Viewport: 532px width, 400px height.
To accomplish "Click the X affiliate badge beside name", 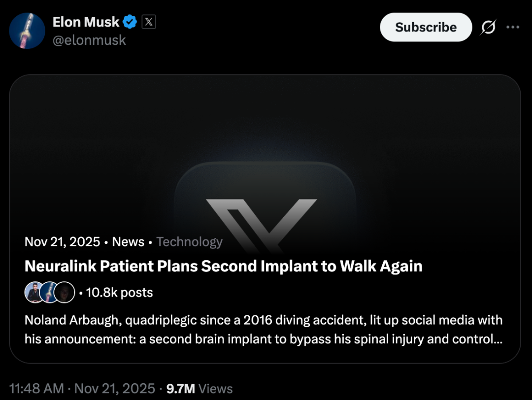I will point(149,22).
